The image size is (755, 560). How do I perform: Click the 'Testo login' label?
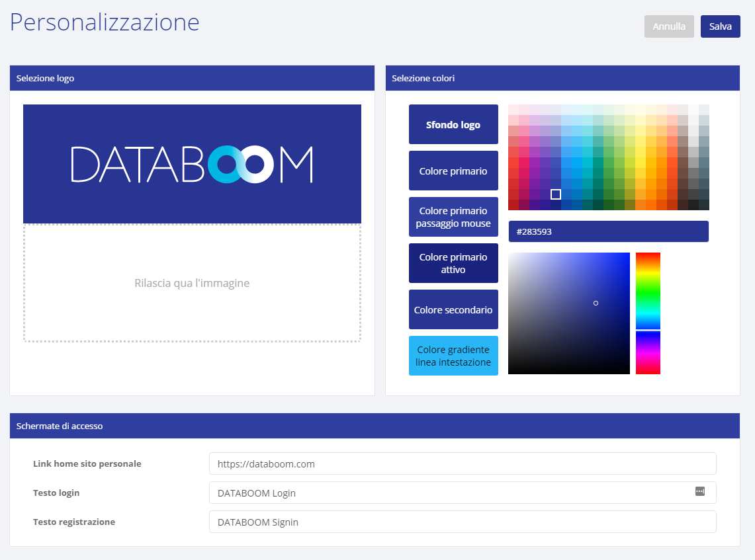click(56, 493)
